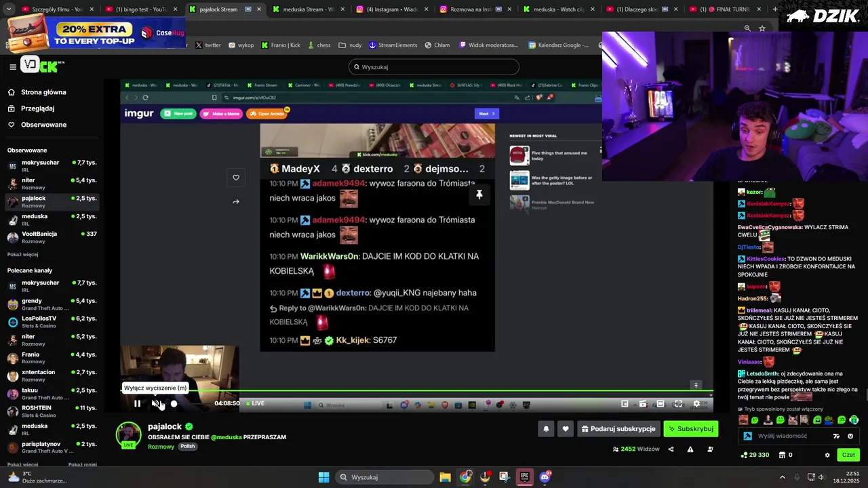Open viewer list icon beside report
The width and height of the screenshot is (868, 488).
tap(710, 449)
